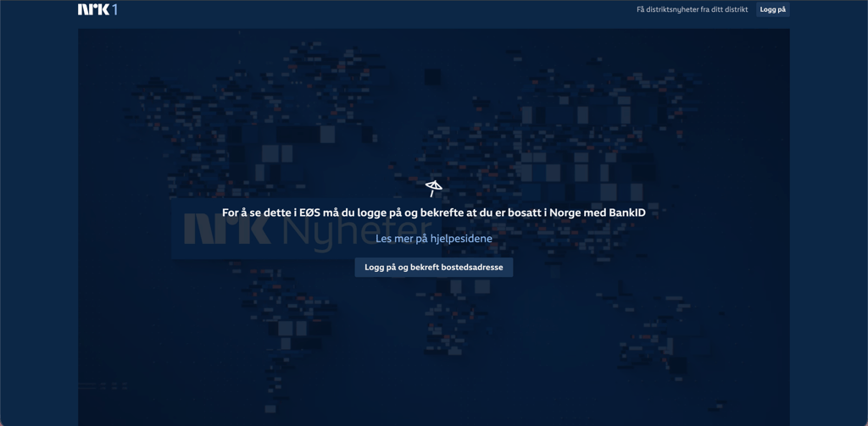This screenshot has height=426, width=868.
Task: Click Logg på og bekreft bostedsadresse button
Action: click(x=434, y=268)
